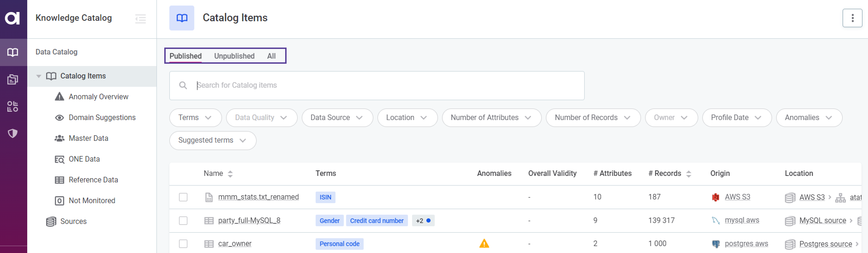The image size is (868, 253).
Task: Collapse the navigation sidebar panel icon
Action: tap(140, 18)
